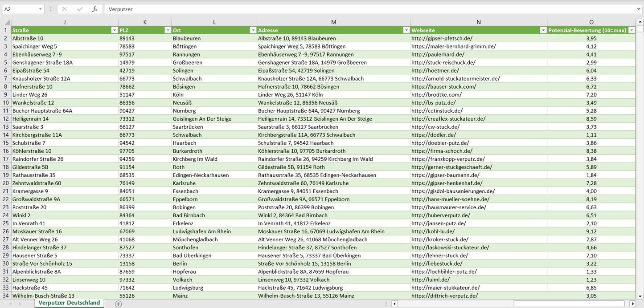Select the Verputzer Deutschland sheet tab
The height and width of the screenshot is (308, 644).
[x=69, y=303]
